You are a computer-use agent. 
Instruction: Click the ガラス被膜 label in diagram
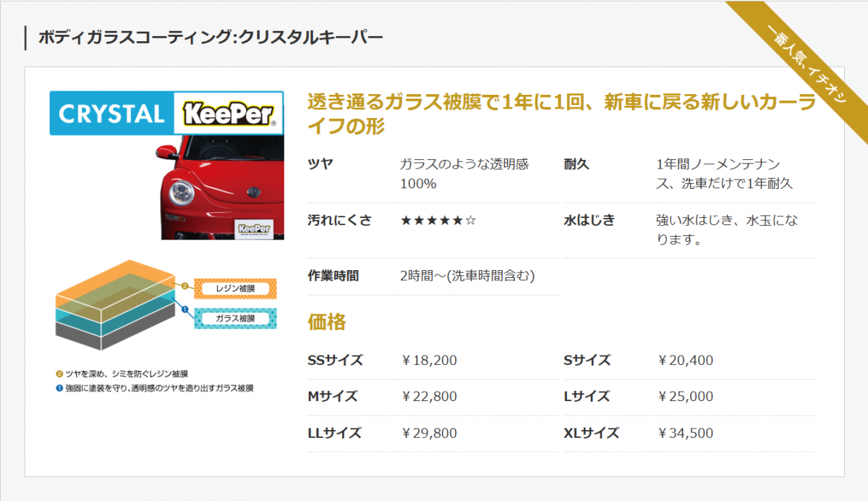(x=235, y=318)
